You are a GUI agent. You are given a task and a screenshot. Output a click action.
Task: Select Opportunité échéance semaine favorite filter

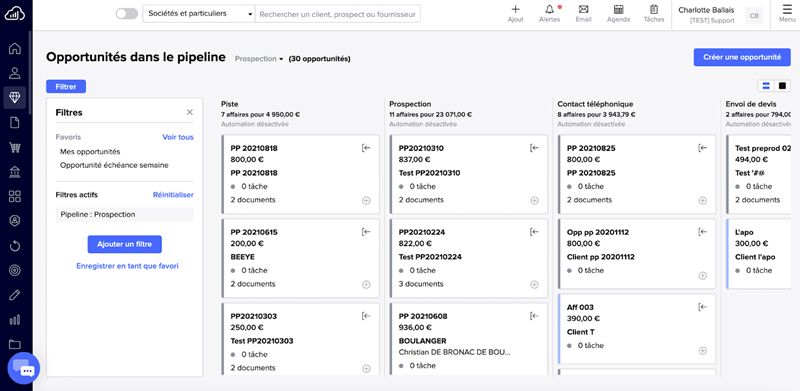point(114,165)
